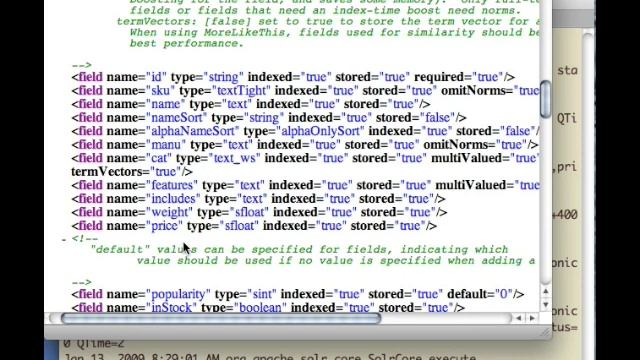Click the 'weight' field name
Image resolution: width=640 pixels, height=360 pixels.
pyautogui.click(x=169, y=212)
